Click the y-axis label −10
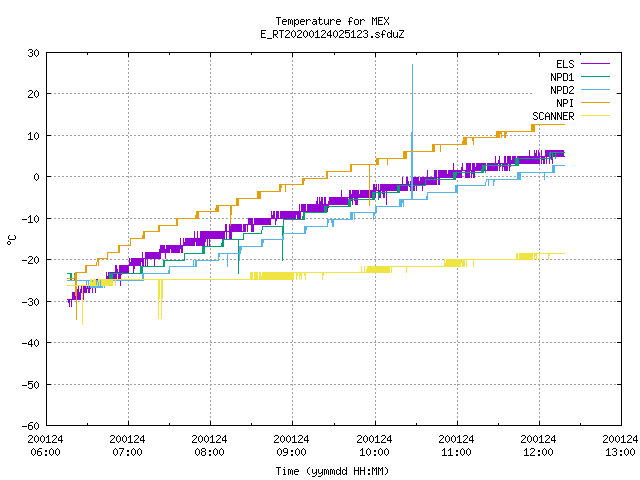The width and height of the screenshot is (640, 480). point(31,219)
